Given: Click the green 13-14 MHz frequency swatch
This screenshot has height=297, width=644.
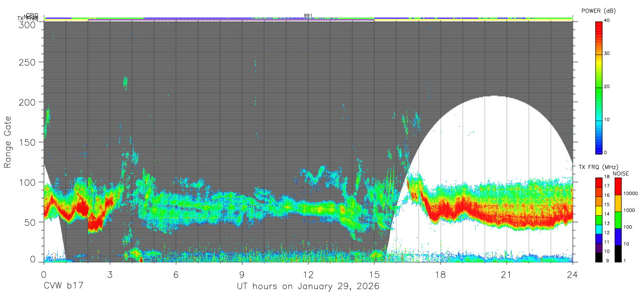Looking at the screenshot, I should 599,219.
